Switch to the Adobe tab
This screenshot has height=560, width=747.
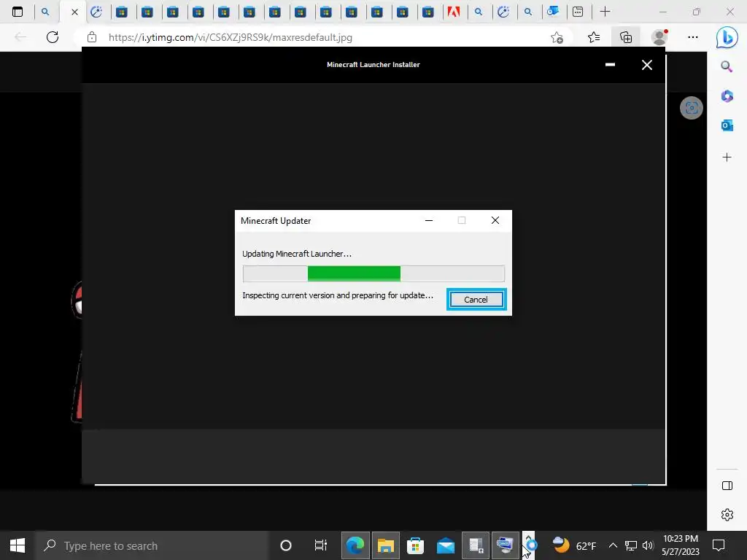click(x=453, y=12)
